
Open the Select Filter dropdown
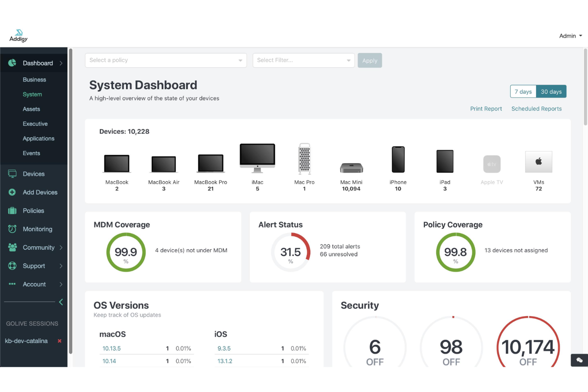click(x=304, y=60)
